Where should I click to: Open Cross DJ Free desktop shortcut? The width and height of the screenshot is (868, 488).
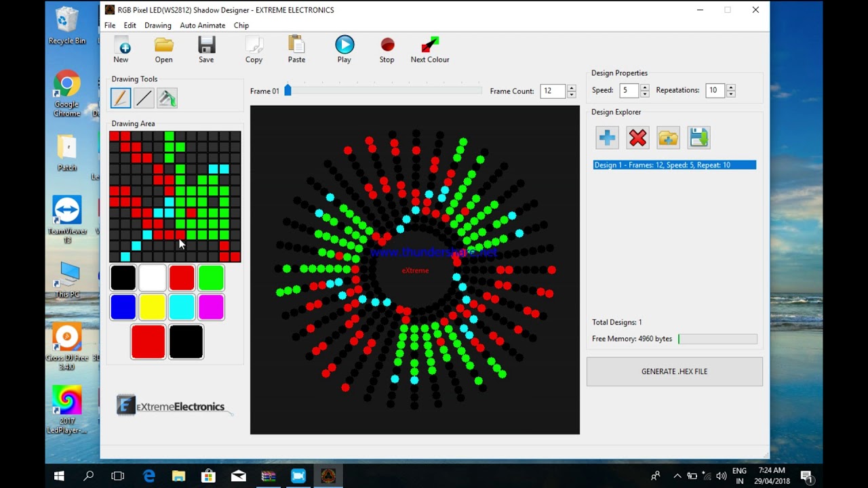67,347
